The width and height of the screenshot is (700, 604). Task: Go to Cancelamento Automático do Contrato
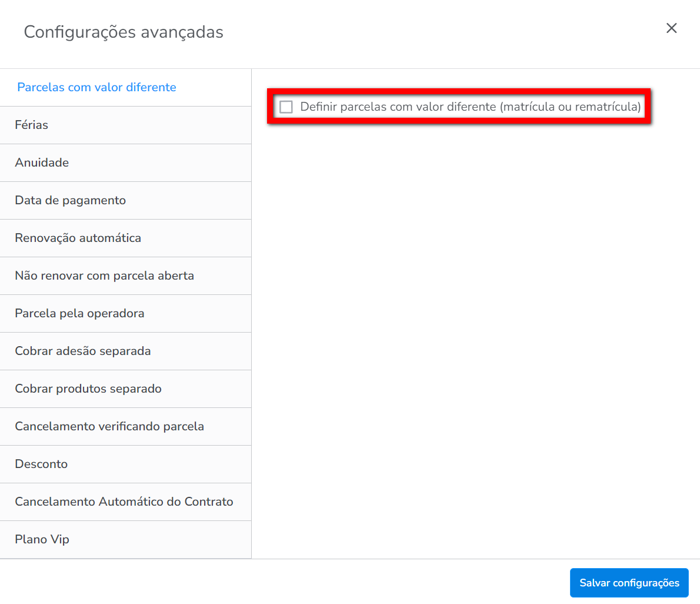[x=124, y=502]
